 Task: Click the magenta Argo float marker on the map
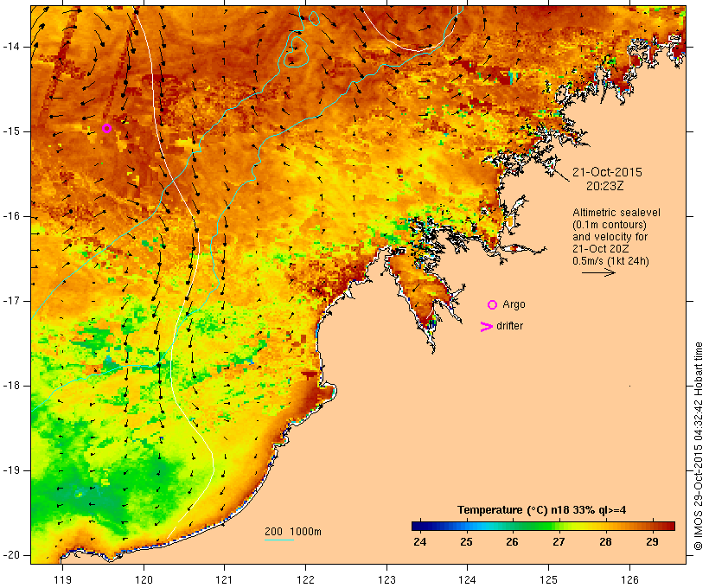click(106, 129)
